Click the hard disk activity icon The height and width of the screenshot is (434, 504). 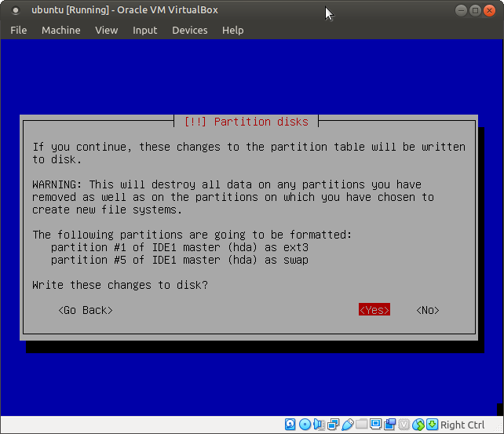tap(290, 425)
